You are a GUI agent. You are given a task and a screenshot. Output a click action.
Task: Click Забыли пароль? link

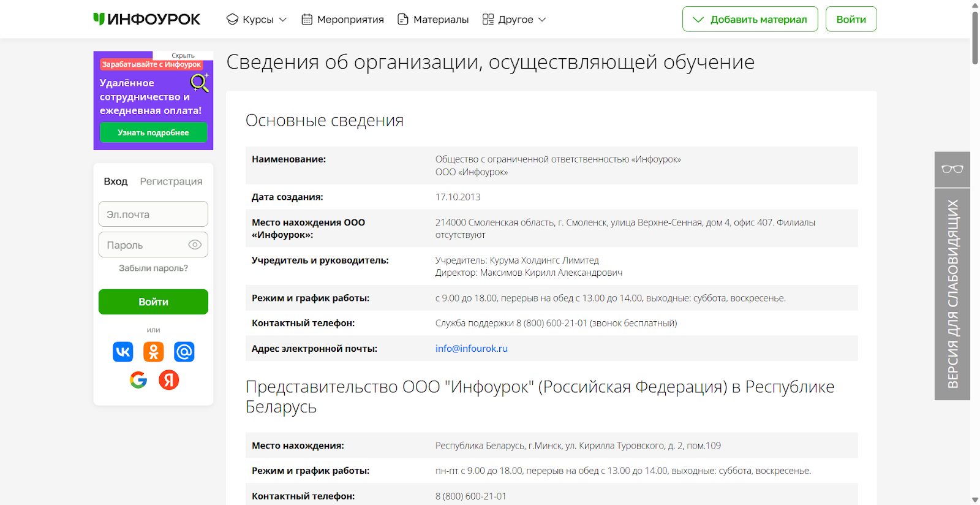153,268
